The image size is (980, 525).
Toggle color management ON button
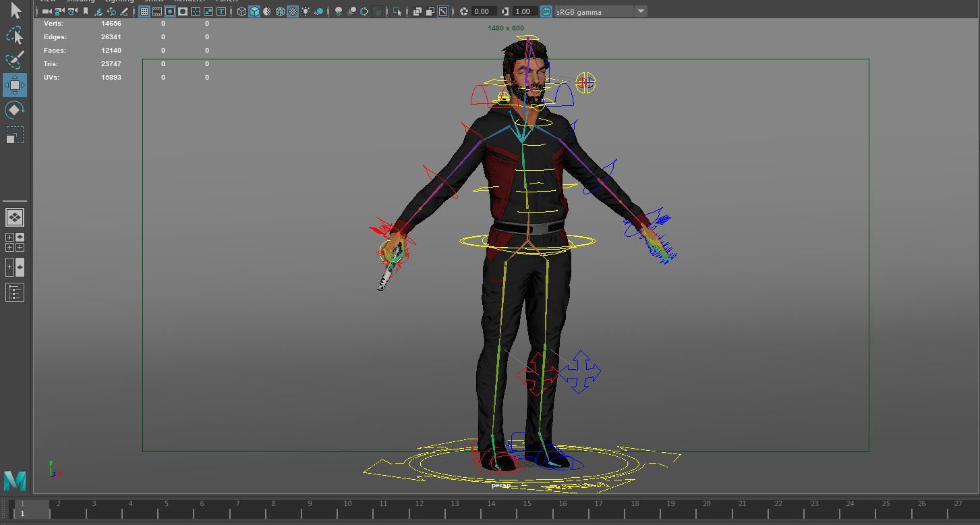coord(546,11)
